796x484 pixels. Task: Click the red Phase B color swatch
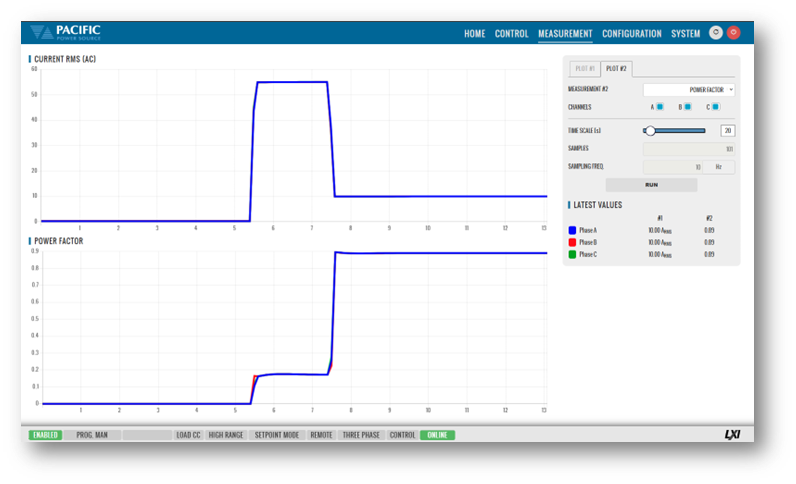click(x=572, y=242)
